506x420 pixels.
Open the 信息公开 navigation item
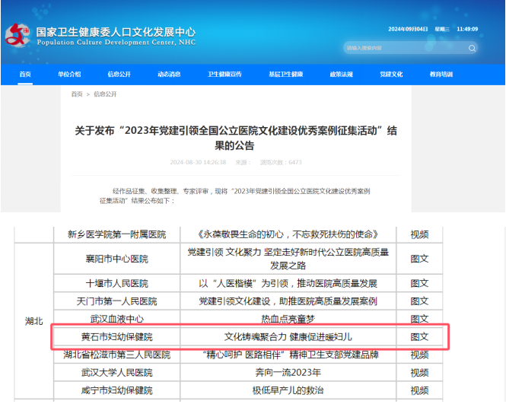tap(119, 75)
